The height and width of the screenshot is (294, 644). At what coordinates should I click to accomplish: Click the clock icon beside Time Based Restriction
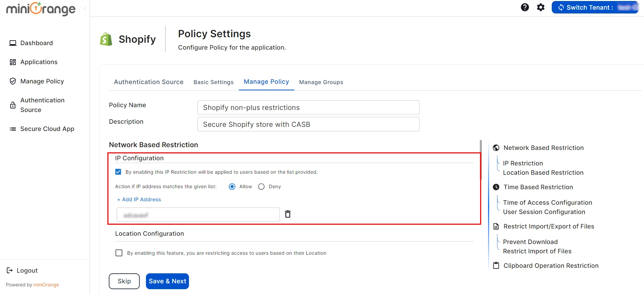(x=496, y=187)
